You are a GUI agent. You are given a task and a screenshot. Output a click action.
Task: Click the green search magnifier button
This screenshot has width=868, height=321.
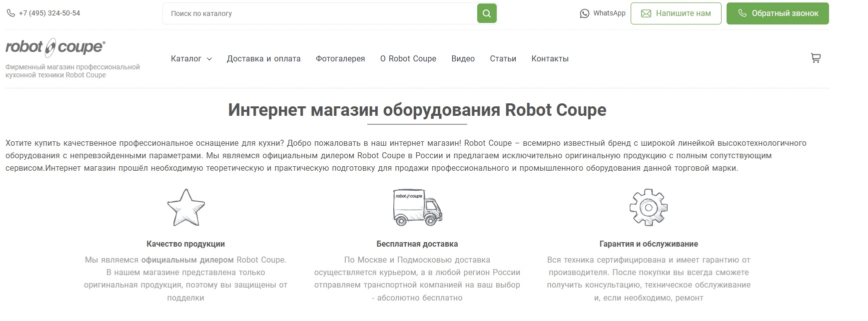tap(487, 13)
